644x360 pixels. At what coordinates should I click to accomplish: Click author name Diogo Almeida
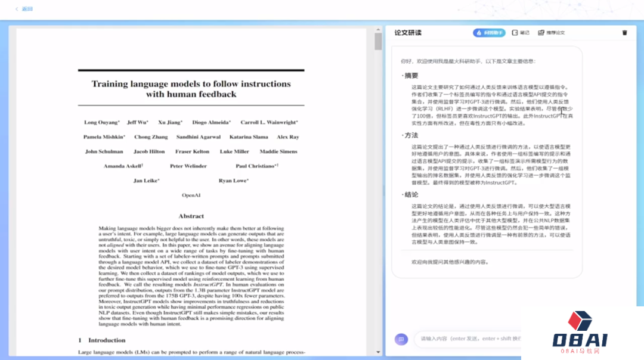point(212,122)
